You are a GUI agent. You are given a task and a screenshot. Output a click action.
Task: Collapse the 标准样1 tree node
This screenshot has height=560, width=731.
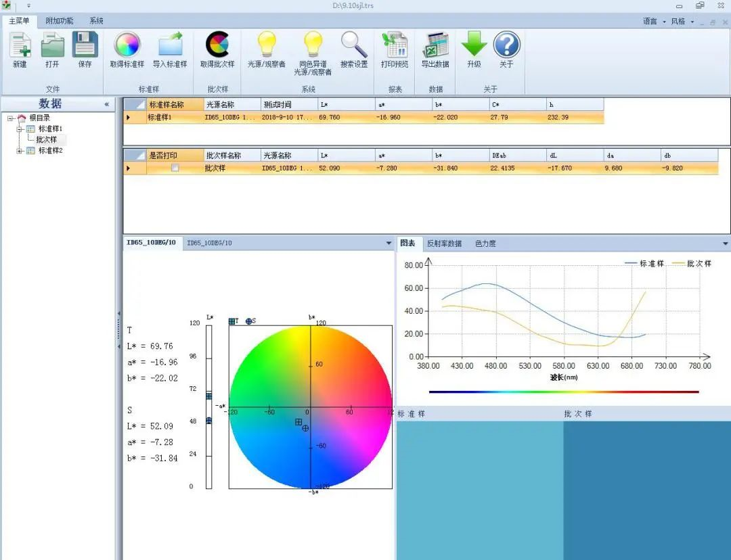coord(20,129)
